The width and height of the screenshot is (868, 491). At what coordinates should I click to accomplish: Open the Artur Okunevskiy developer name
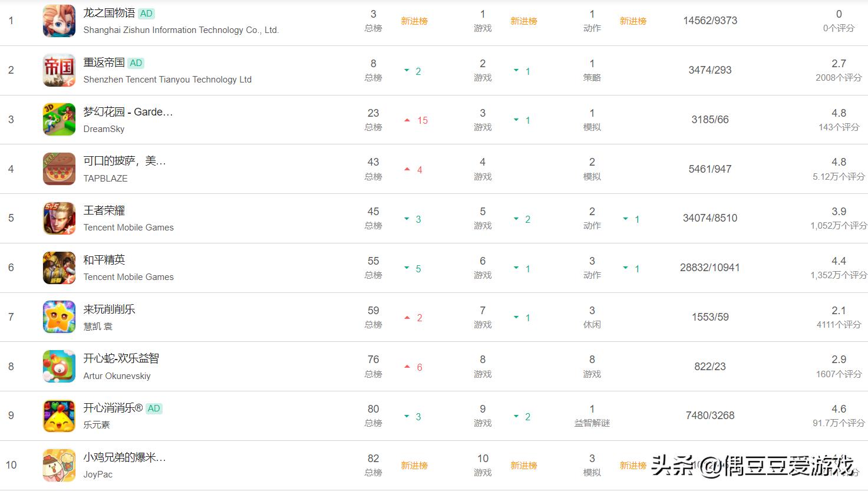[117, 376]
